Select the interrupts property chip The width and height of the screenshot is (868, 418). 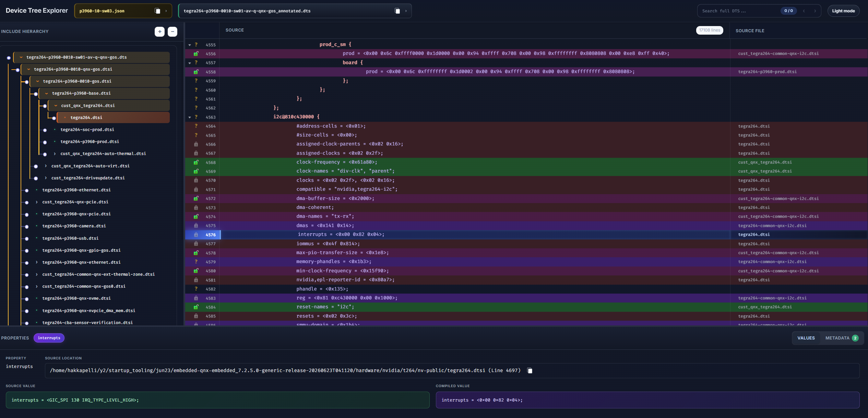click(x=49, y=338)
